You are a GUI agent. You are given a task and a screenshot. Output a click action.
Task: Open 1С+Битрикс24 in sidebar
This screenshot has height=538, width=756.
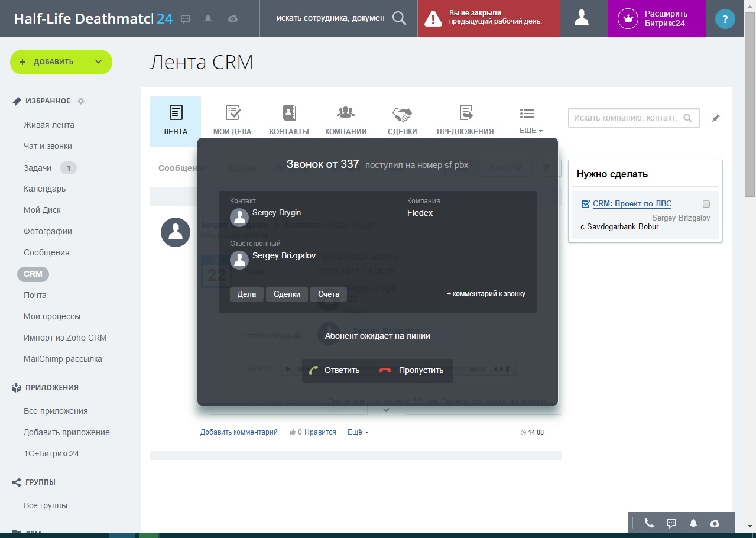click(51, 453)
